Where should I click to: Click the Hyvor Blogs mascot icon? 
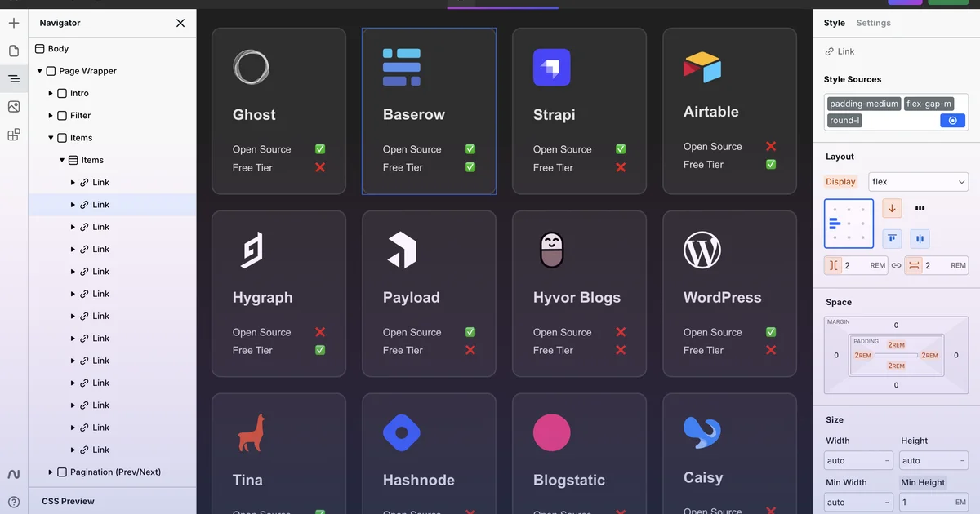click(x=552, y=250)
